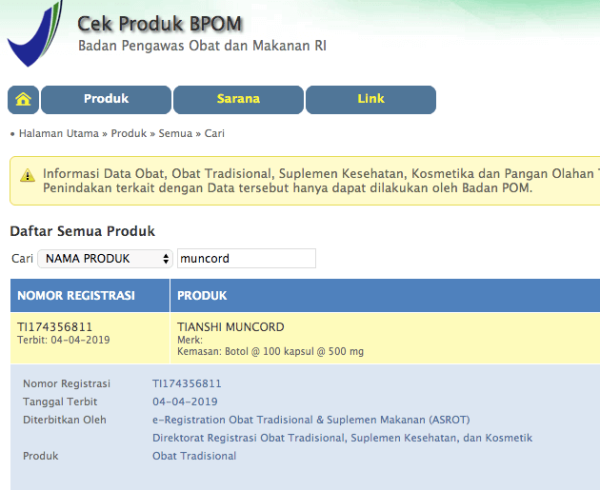Click the Daftar Semua Produk heading
The width and height of the screenshot is (600, 490).
point(83,231)
